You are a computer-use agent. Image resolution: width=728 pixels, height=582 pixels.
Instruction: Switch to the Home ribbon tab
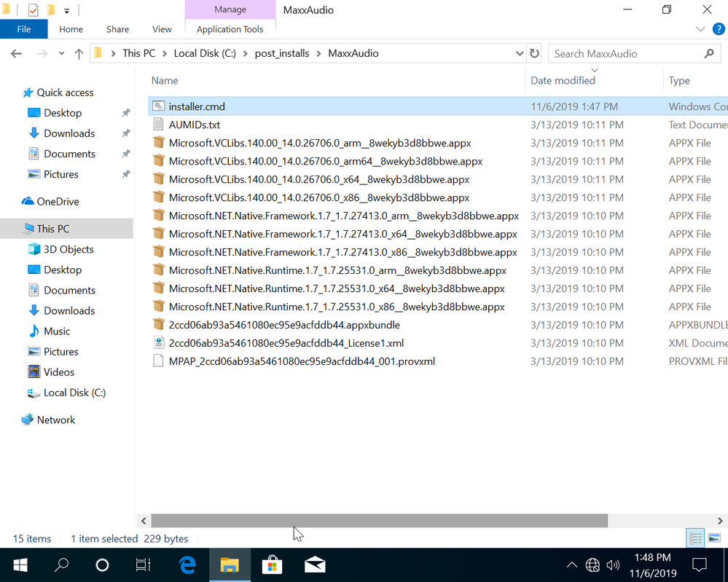[x=71, y=29]
